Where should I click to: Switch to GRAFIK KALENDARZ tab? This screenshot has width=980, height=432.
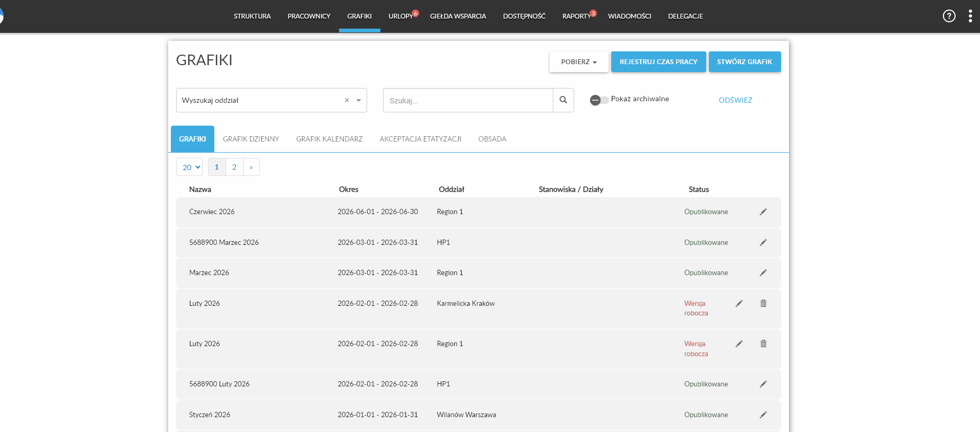click(329, 139)
